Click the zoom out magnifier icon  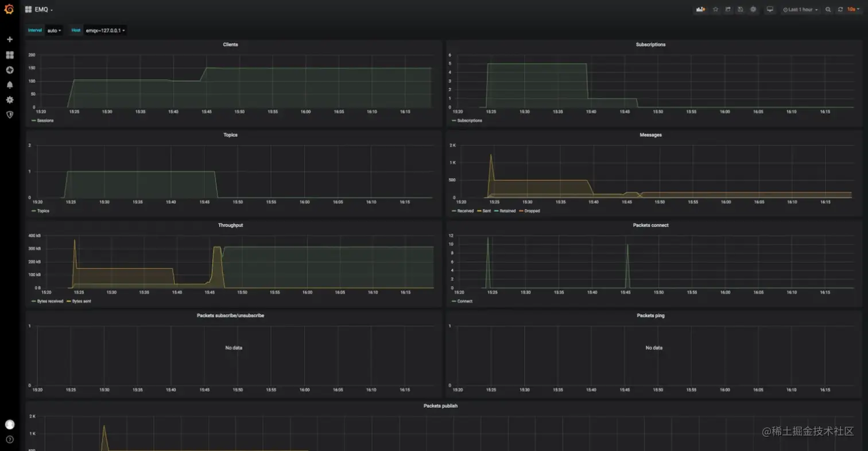coord(827,9)
